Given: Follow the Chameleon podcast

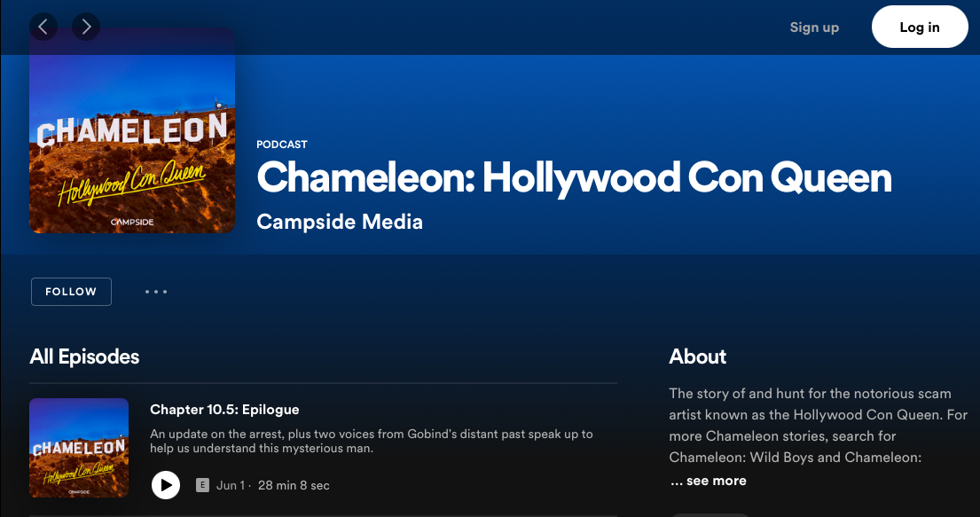Looking at the screenshot, I should [x=71, y=292].
